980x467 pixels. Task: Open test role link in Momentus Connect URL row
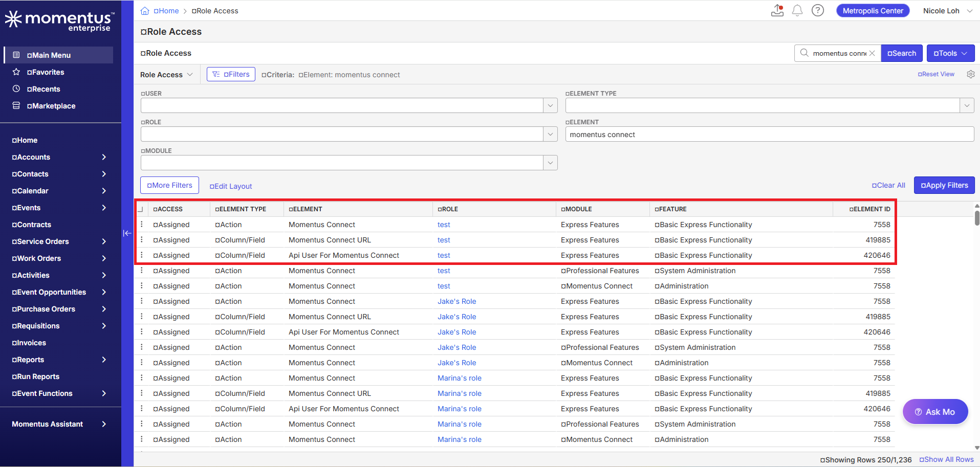pos(444,240)
